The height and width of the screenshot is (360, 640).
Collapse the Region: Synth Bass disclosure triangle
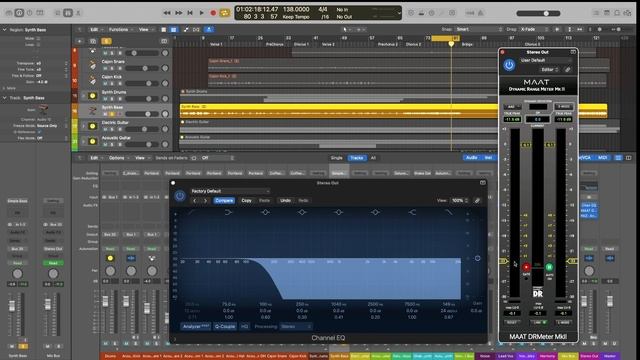click(4, 30)
